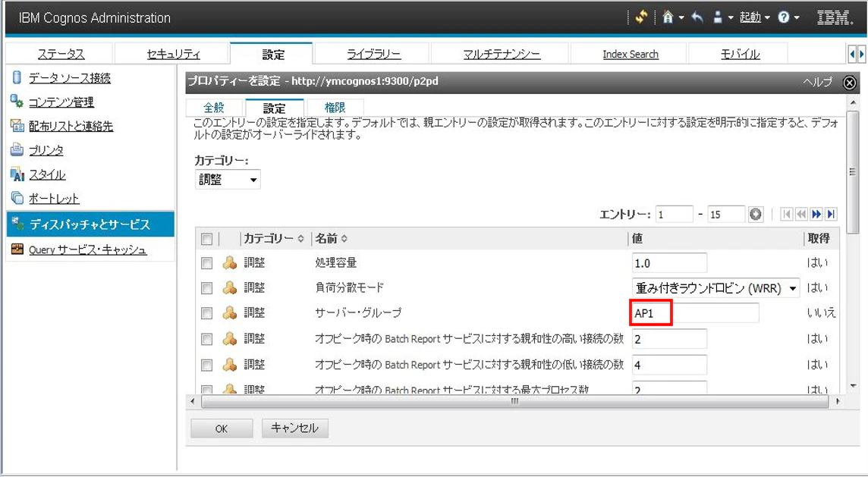Click the 配布リストと連絡先 icon
This screenshot has width=868, height=477.
pyautogui.click(x=17, y=126)
